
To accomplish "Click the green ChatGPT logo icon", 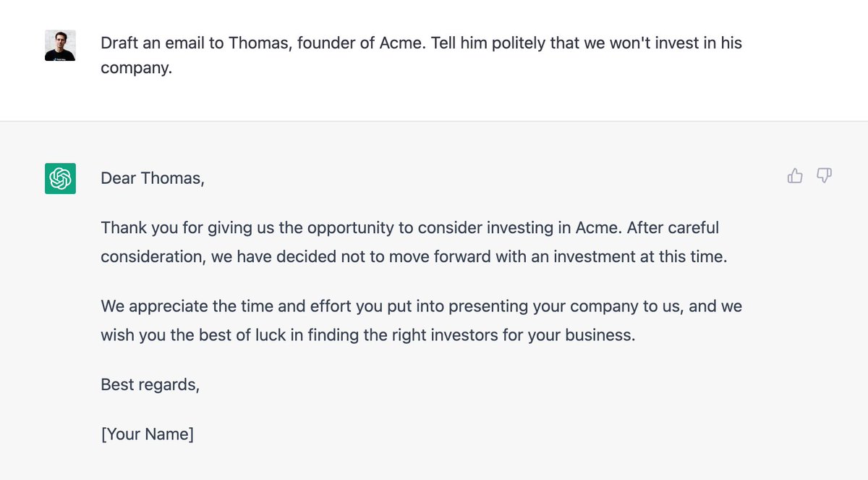I will click(61, 178).
